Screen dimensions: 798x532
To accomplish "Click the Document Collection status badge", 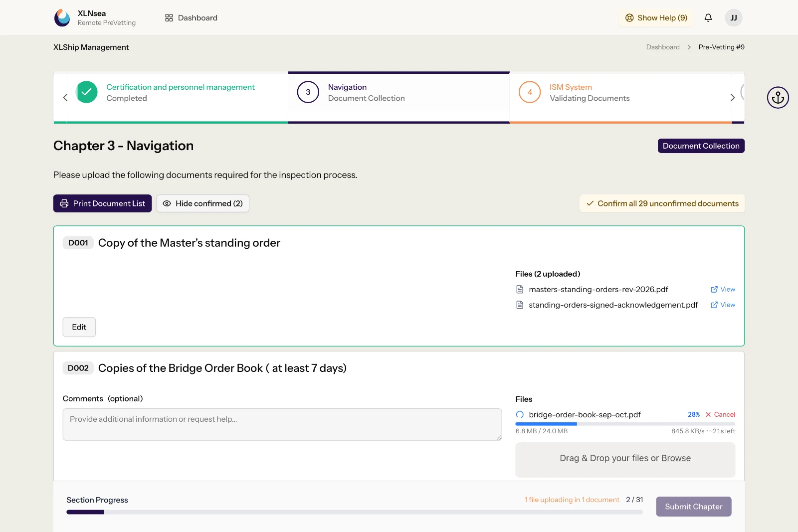I will click(701, 146).
